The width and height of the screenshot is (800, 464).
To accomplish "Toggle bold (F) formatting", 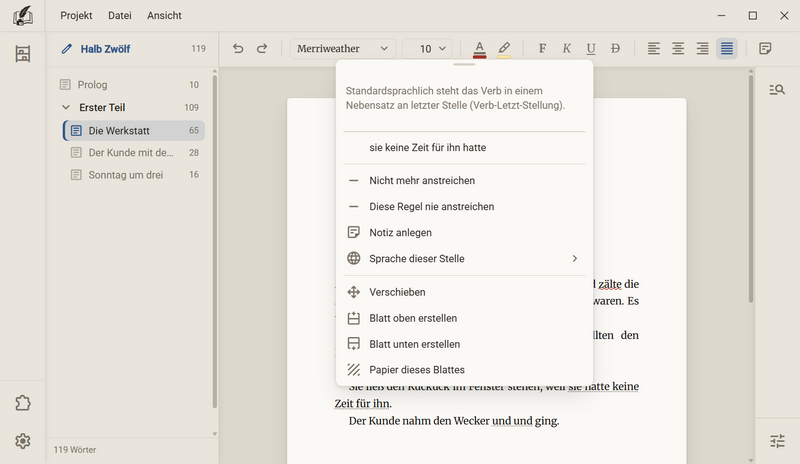I will [542, 48].
